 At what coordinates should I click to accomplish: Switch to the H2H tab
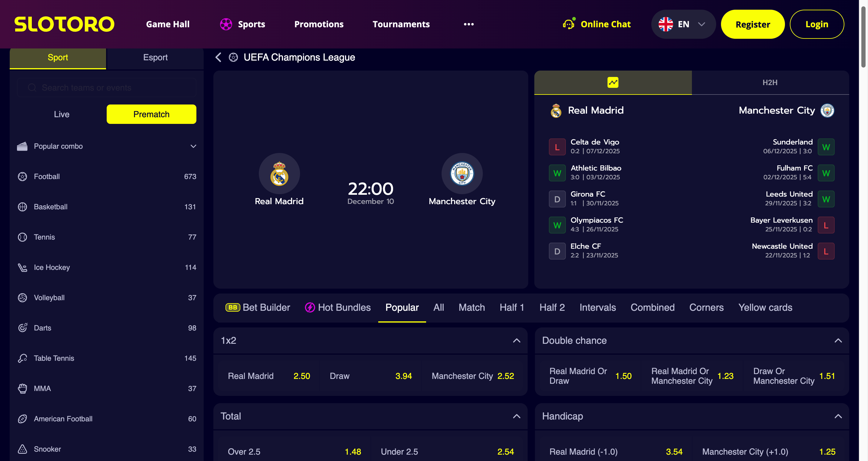tap(770, 82)
